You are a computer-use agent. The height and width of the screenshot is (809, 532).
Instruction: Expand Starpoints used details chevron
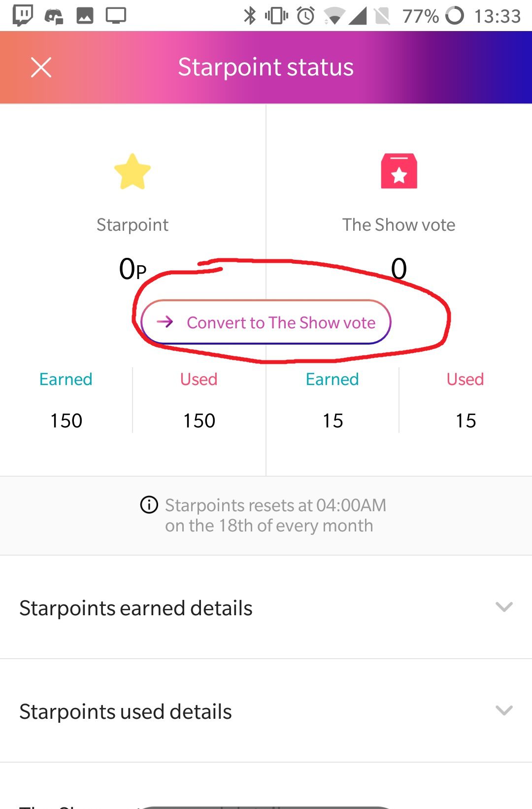coord(504,710)
